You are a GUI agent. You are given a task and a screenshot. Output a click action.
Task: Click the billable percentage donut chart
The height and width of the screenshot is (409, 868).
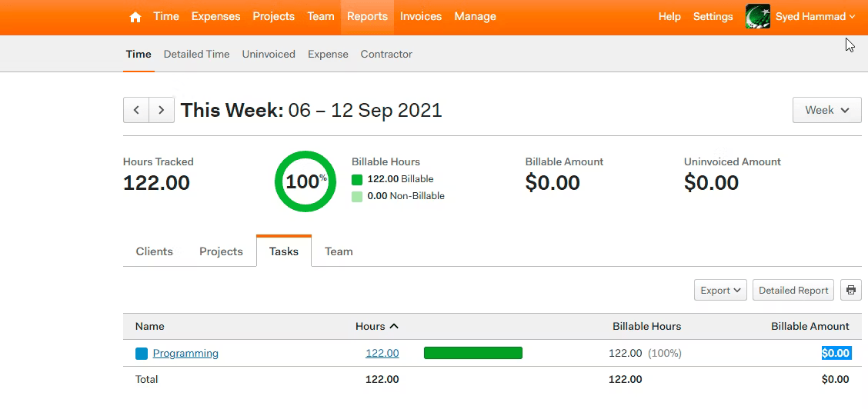pos(305,181)
